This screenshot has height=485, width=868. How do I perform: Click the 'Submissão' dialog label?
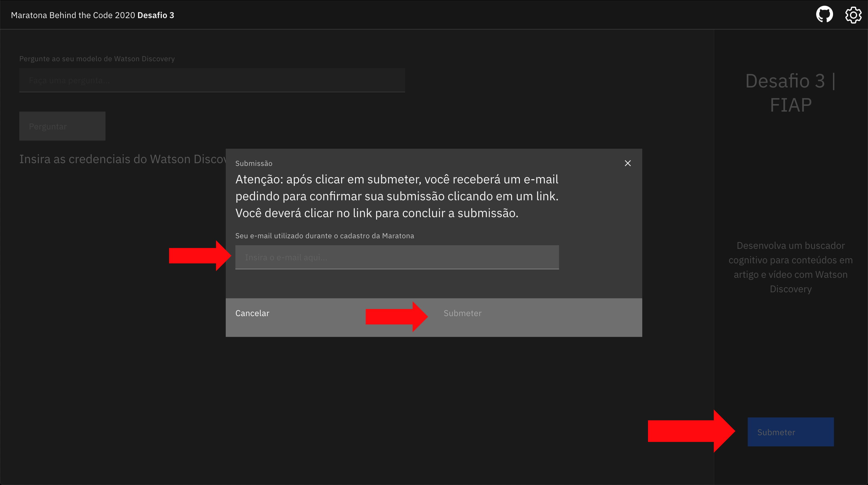point(254,163)
